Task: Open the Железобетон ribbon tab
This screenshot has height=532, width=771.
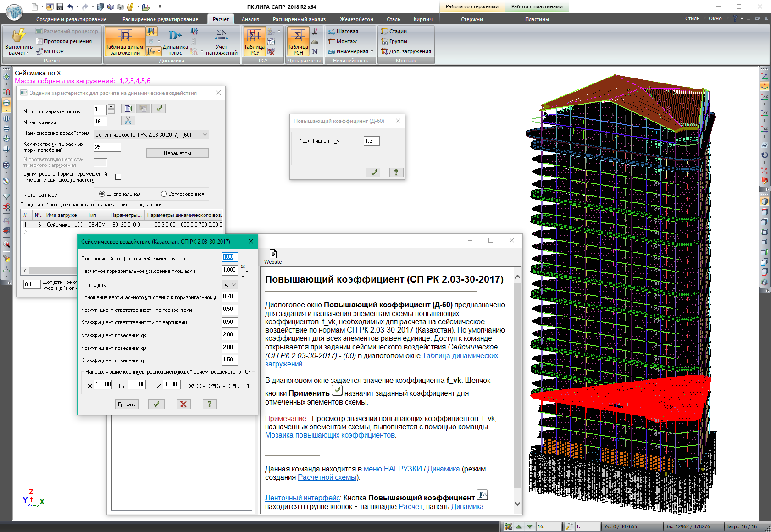Action: click(x=356, y=19)
